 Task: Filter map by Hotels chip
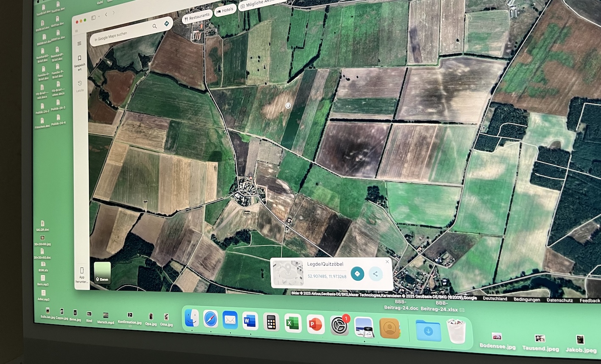pos(225,10)
